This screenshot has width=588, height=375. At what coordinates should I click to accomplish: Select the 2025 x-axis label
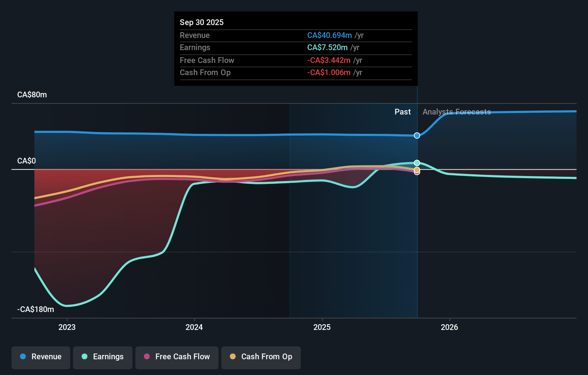322,327
